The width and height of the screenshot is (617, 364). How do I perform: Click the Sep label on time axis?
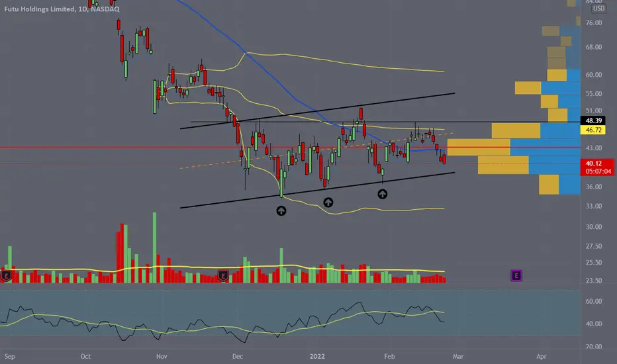click(x=9, y=357)
